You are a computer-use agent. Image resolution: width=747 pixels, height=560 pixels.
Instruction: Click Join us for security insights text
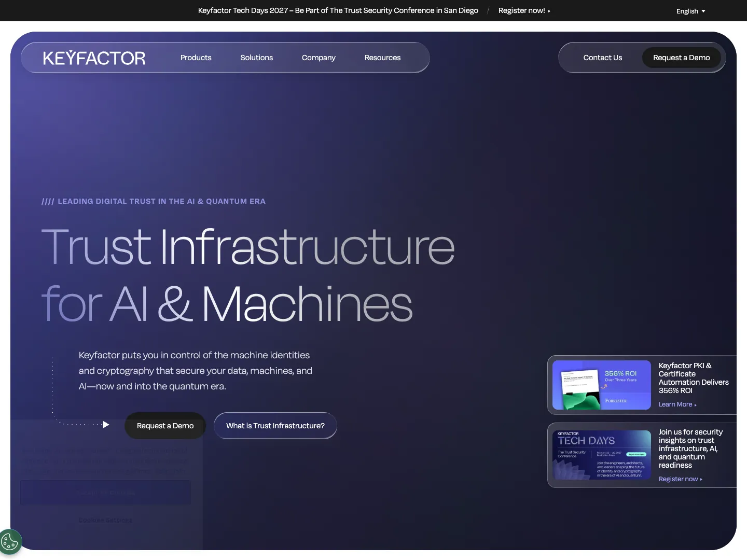click(x=690, y=449)
